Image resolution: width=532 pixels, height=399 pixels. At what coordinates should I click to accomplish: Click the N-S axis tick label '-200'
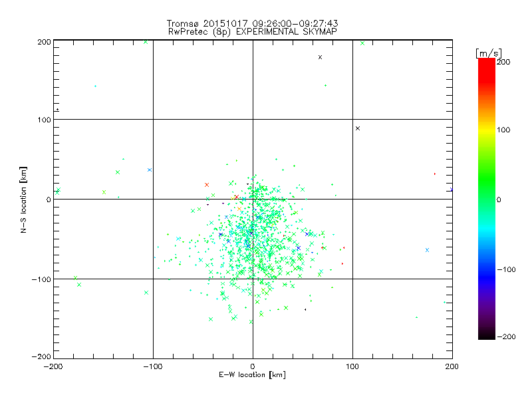click(41, 356)
